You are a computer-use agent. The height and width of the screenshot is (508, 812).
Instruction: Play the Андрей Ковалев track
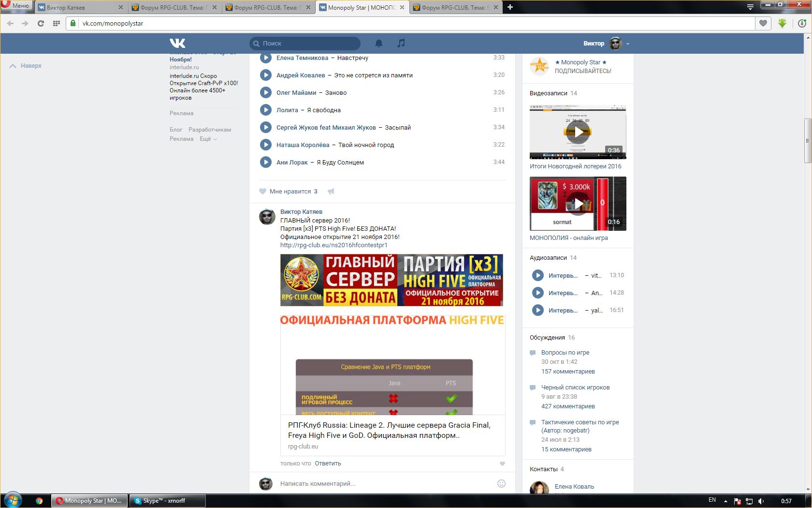[265, 75]
